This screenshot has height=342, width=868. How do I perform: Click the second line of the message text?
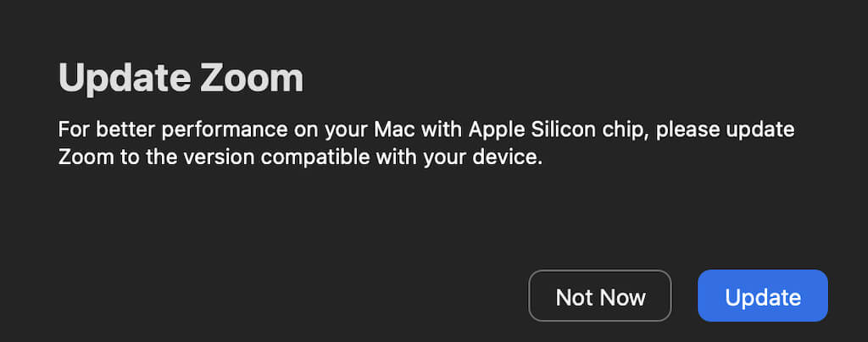coord(299,157)
